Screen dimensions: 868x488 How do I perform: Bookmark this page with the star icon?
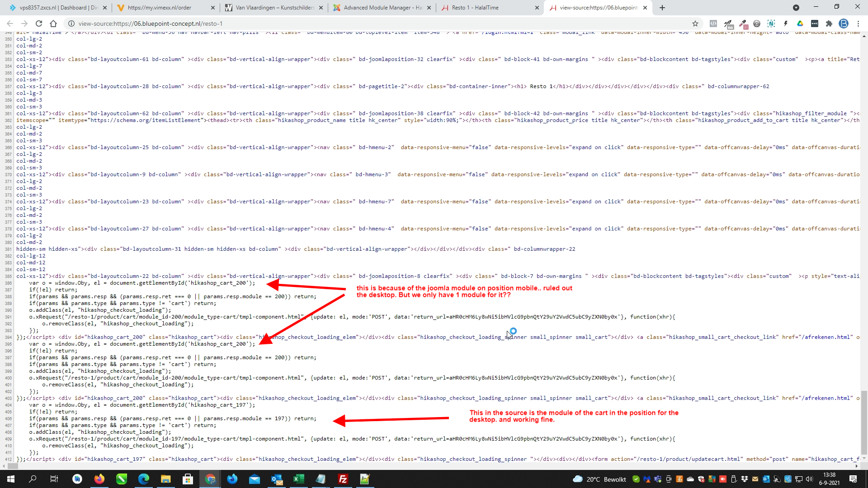click(695, 23)
